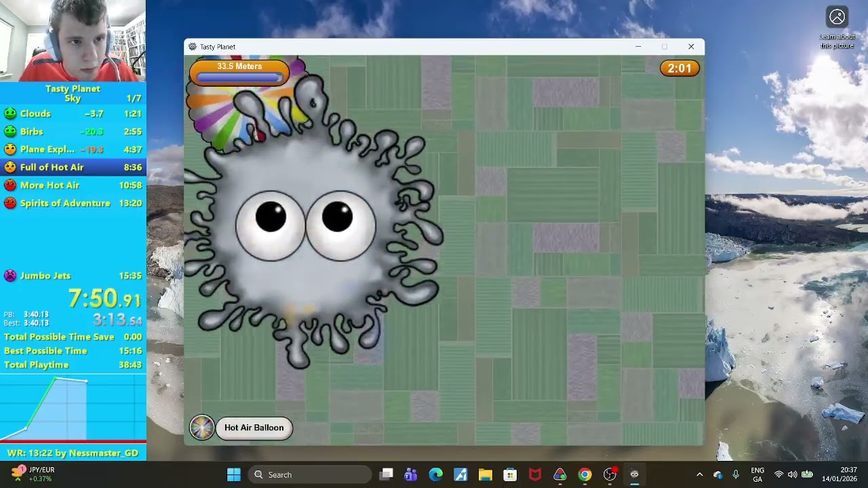Click the Hot Air Balloon label
The height and width of the screenshot is (488, 868).
pos(254,428)
